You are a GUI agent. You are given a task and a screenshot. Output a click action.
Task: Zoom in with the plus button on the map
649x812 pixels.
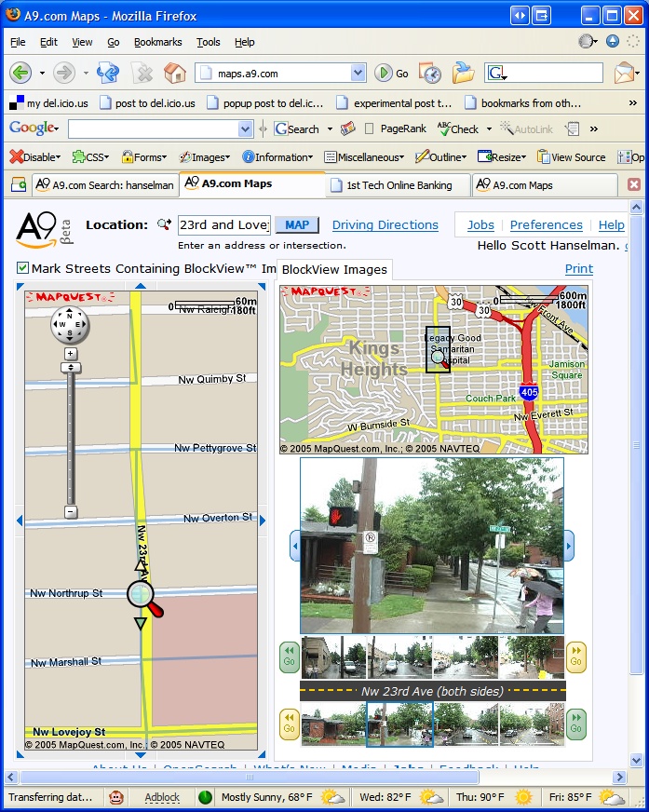[71, 354]
